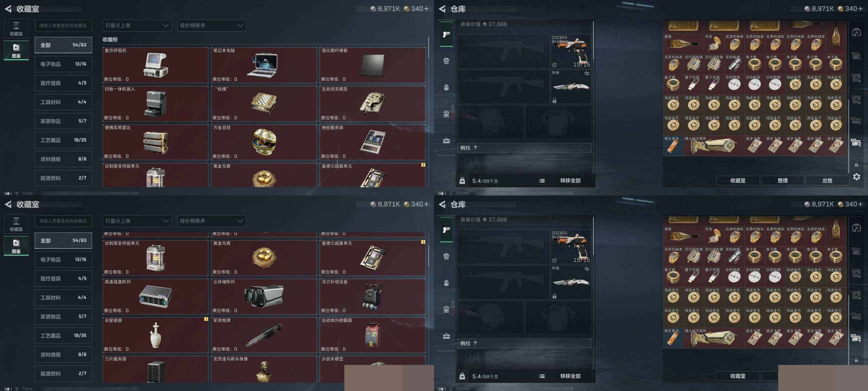Open the 图鉴 catalog icon in upper collection screen

(16, 50)
